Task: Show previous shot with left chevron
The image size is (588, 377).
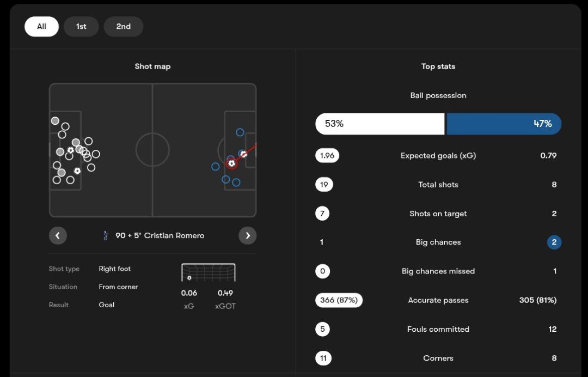Action: (58, 235)
